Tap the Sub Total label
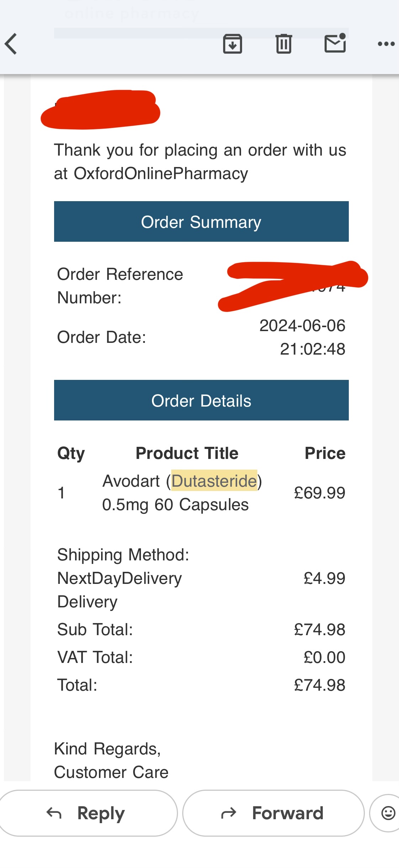This screenshot has width=399, height=868. pos(95,629)
